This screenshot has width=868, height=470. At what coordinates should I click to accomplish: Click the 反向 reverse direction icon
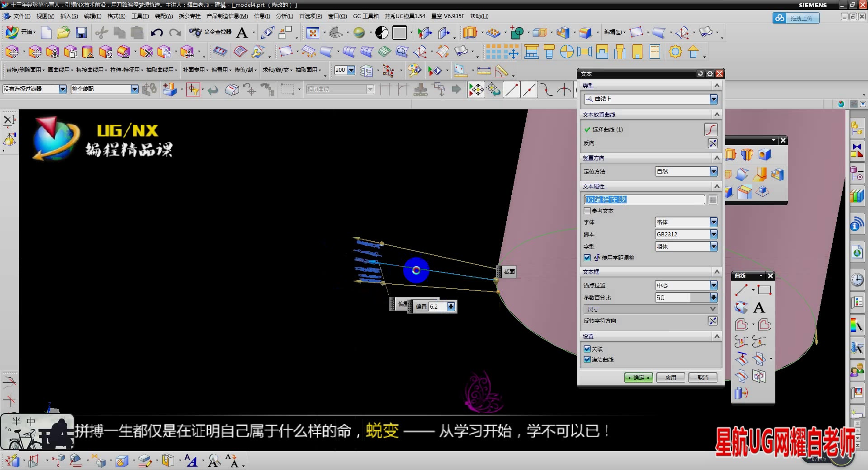pos(713,143)
